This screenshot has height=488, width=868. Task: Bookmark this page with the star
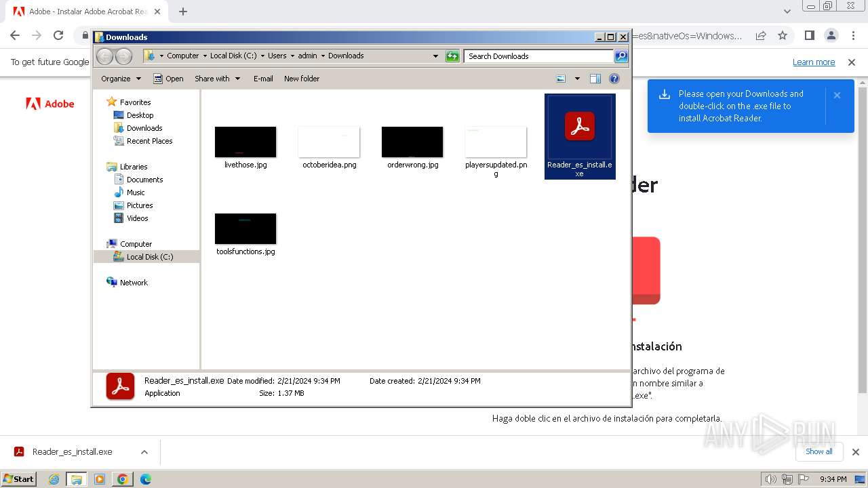783,35
